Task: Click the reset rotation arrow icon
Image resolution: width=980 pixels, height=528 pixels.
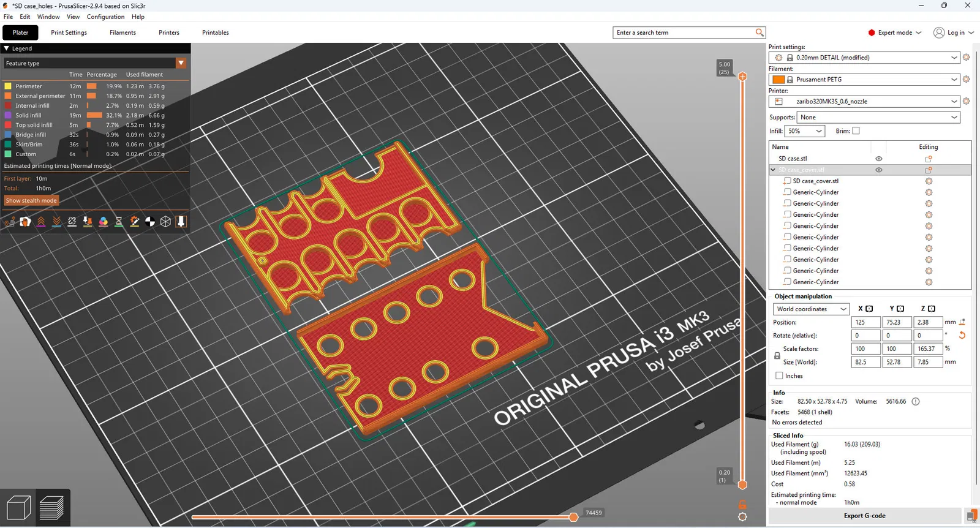Action: tap(962, 335)
